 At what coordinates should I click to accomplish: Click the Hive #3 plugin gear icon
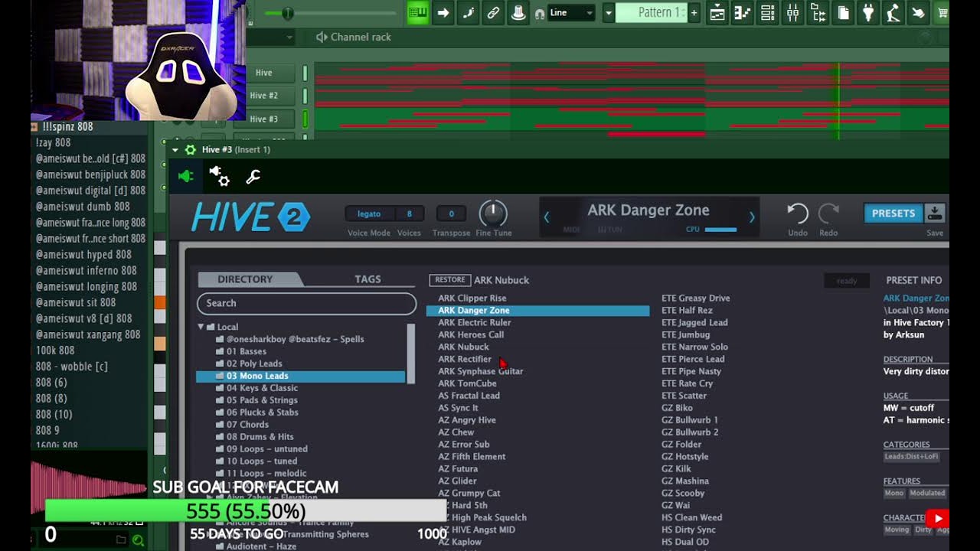(190, 150)
